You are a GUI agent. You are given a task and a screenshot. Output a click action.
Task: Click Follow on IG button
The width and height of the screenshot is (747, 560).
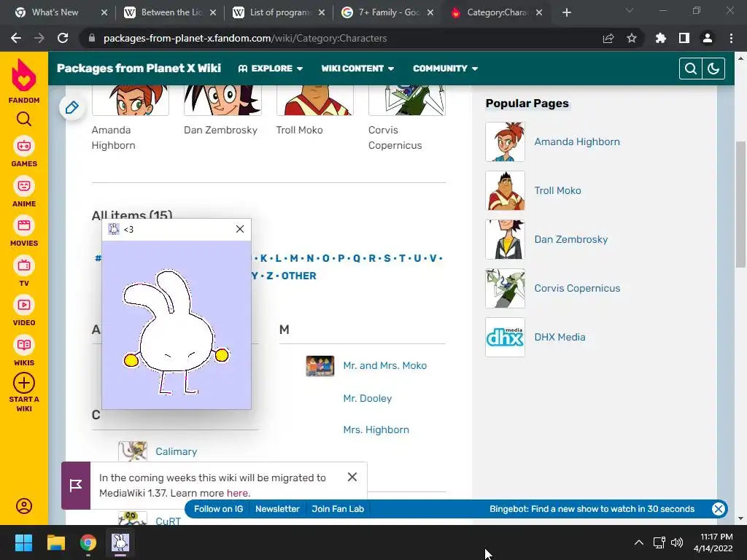click(x=218, y=508)
